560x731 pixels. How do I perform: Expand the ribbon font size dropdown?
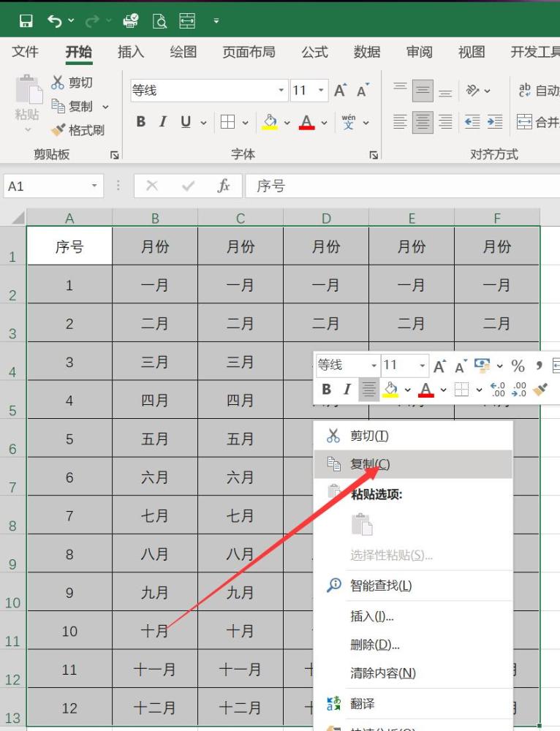click(321, 90)
